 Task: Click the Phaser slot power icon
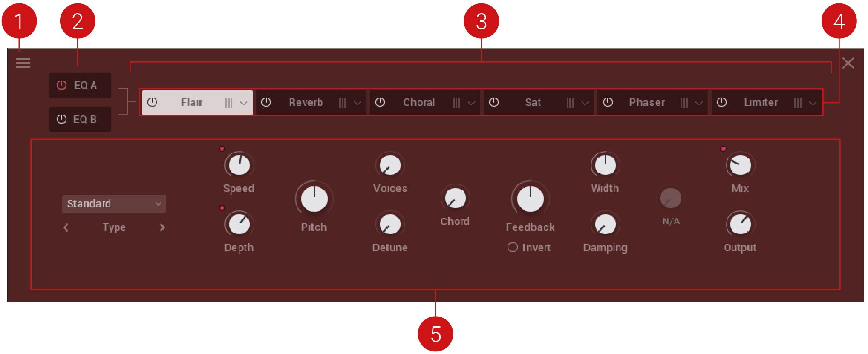pyautogui.click(x=608, y=102)
